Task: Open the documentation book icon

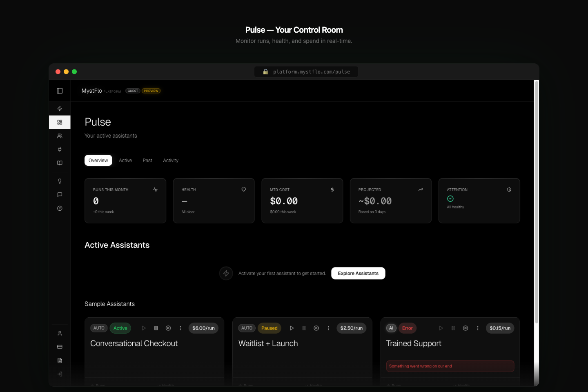Action: pyautogui.click(x=60, y=163)
